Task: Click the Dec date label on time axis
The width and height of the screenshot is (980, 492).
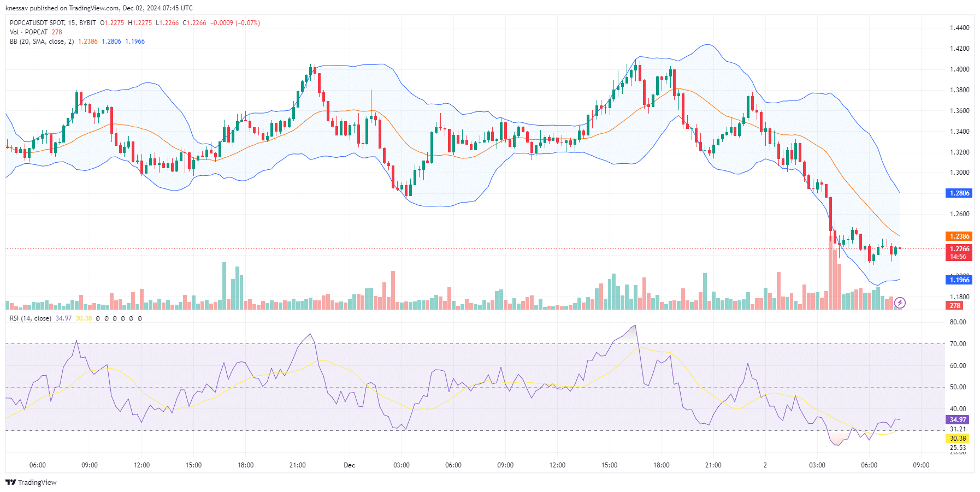Action: click(x=350, y=465)
